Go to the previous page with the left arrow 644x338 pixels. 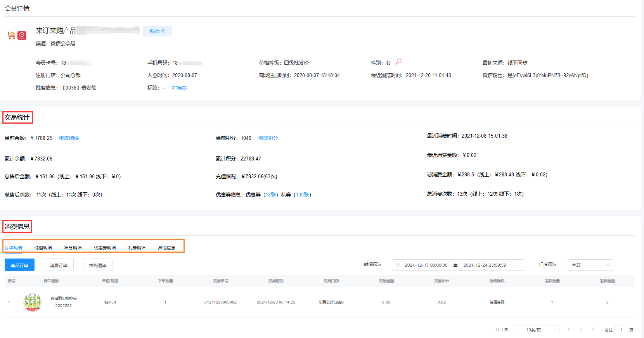(x=569, y=329)
